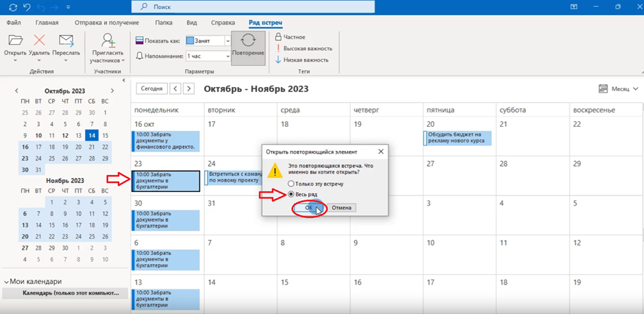The width and height of the screenshot is (644, 314).
Task: Open the reminder '1 час' dropdown
Action: coord(227,56)
